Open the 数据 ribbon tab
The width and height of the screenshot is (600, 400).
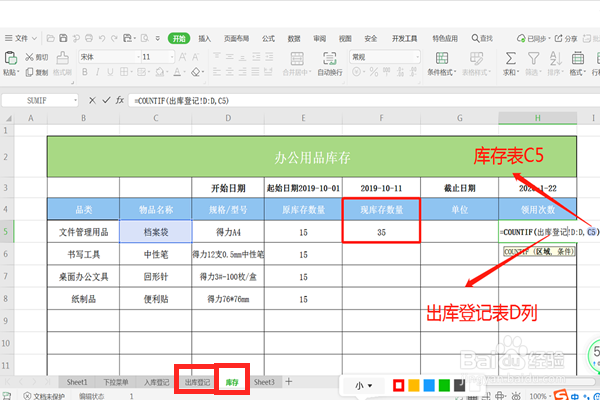tap(294, 38)
